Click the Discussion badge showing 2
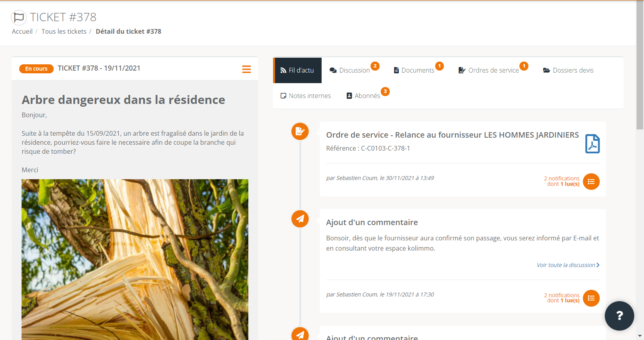Image resolution: width=644 pixels, height=340 pixels. tap(375, 66)
